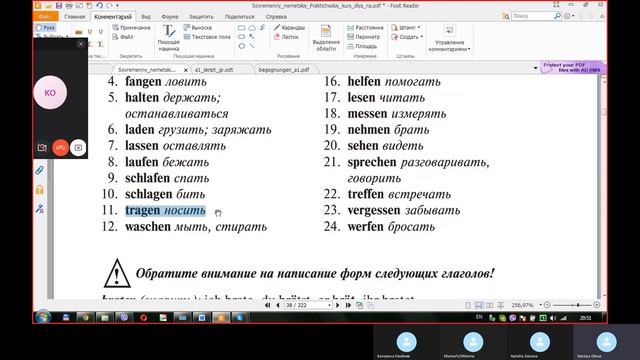Close the Sovremenny_nemetski document tab

(186, 70)
